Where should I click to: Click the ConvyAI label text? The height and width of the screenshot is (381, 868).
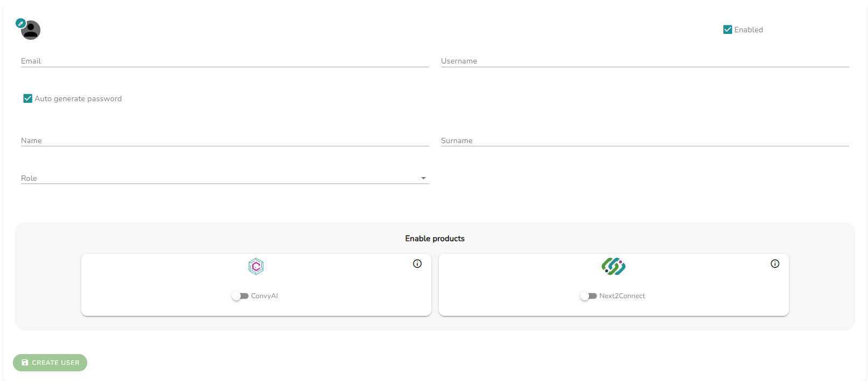tap(264, 296)
